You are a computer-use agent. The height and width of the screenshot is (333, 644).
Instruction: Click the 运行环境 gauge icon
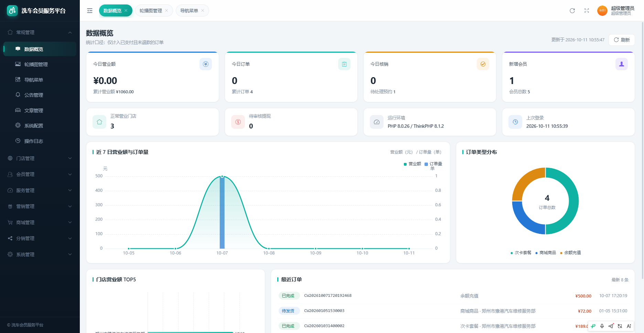click(x=377, y=122)
